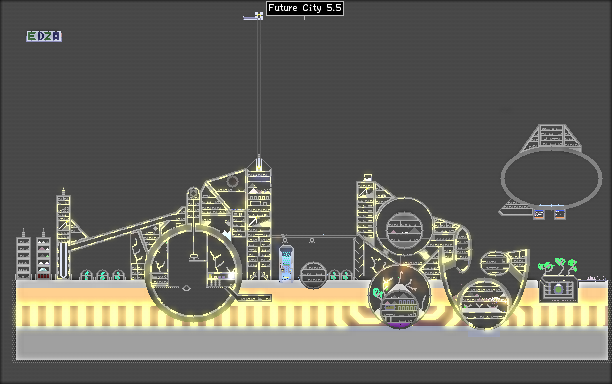Screen dimensions: 612x384
Task: Click the small beacon atop the tall antenna
Action: 259,16
